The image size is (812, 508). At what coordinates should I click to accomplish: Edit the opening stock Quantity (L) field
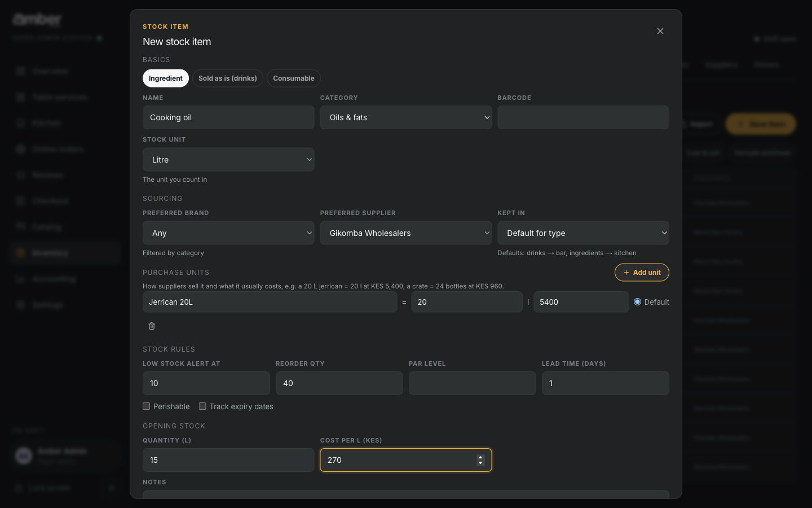pos(228,460)
